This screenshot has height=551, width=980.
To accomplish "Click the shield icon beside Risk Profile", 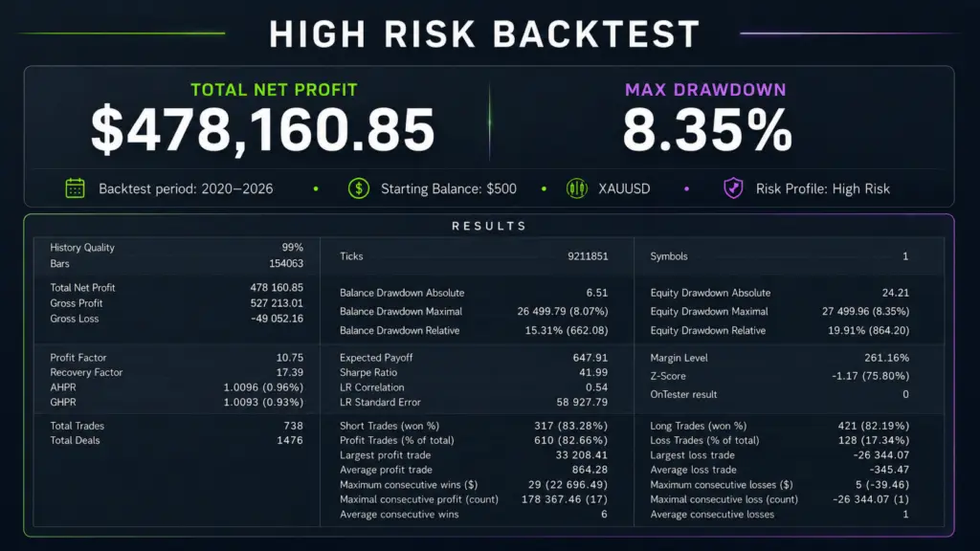I will coord(733,188).
